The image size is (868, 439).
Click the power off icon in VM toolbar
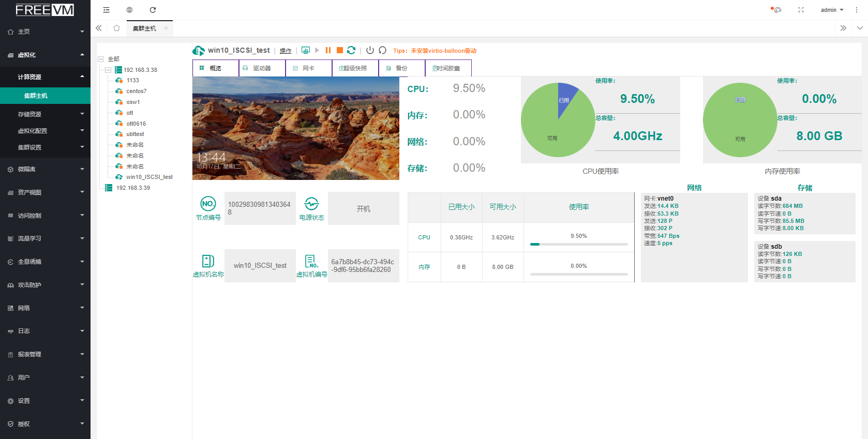click(x=370, y=50)
